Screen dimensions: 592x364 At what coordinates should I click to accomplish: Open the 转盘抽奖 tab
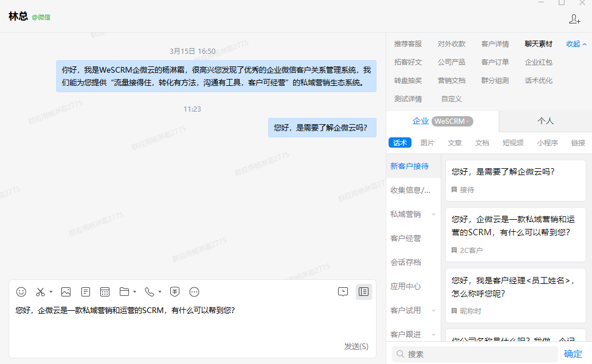[x=408, y=80]
